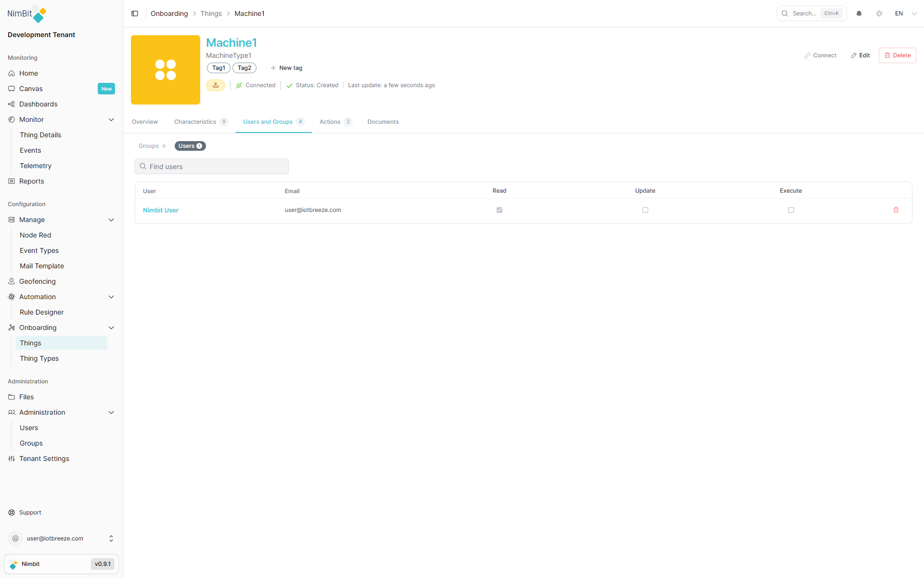
Task: Open Tenant Settings from the sidebar
Action: 44,459
